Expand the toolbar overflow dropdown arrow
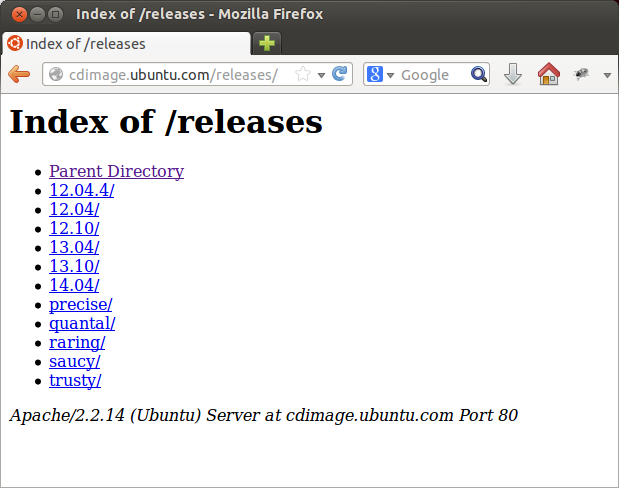This screenshot has height=488, width=619. coord(607,75)
